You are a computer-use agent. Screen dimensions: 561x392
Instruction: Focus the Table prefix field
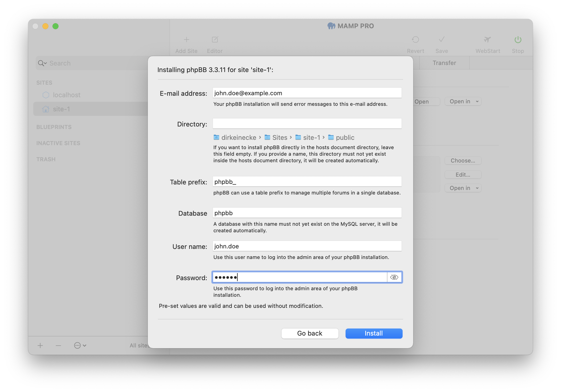click(307, 182)
